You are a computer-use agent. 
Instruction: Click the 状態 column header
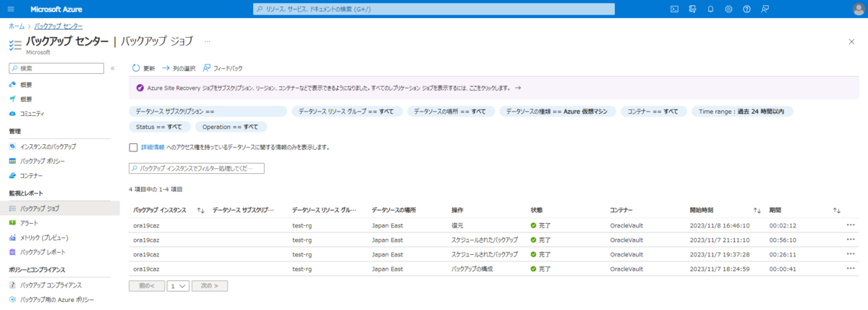point(537,210)
